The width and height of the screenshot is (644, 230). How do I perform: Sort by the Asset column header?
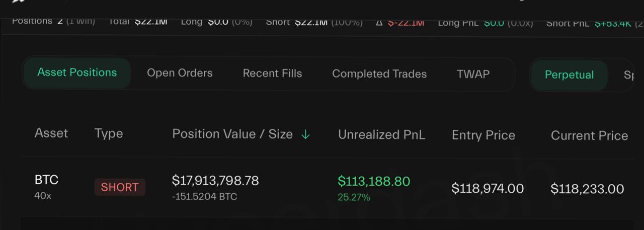point(51,133)
